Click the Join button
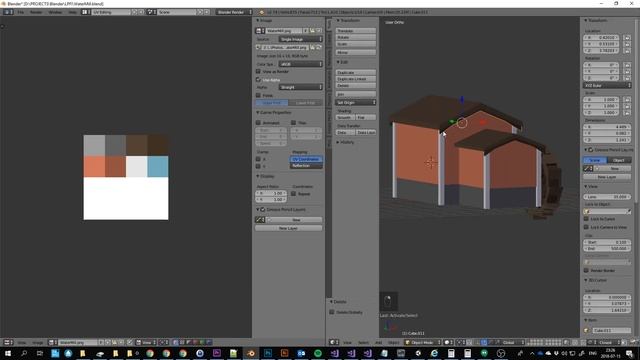 356,94
